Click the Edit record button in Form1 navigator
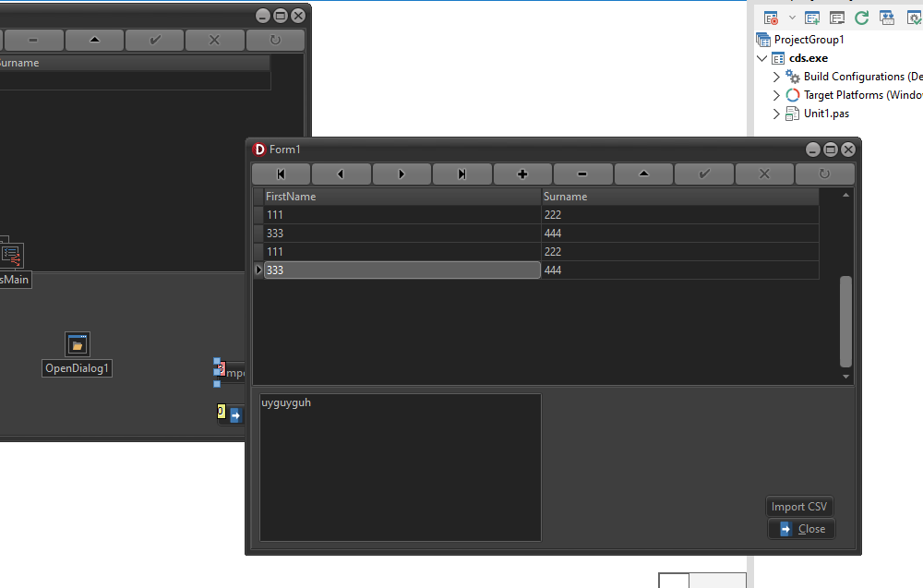 (x=643, y=174)
